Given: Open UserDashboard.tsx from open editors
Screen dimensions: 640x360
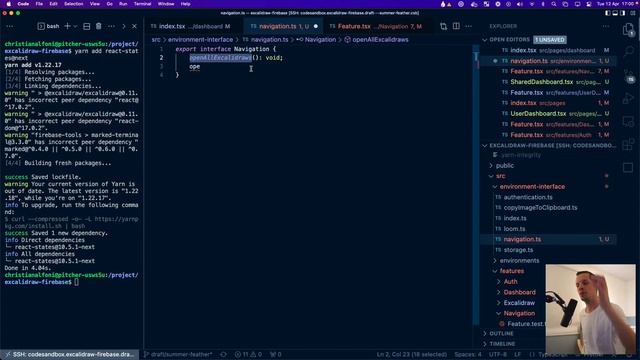Looking at the screenshot, I should (548, 113).
